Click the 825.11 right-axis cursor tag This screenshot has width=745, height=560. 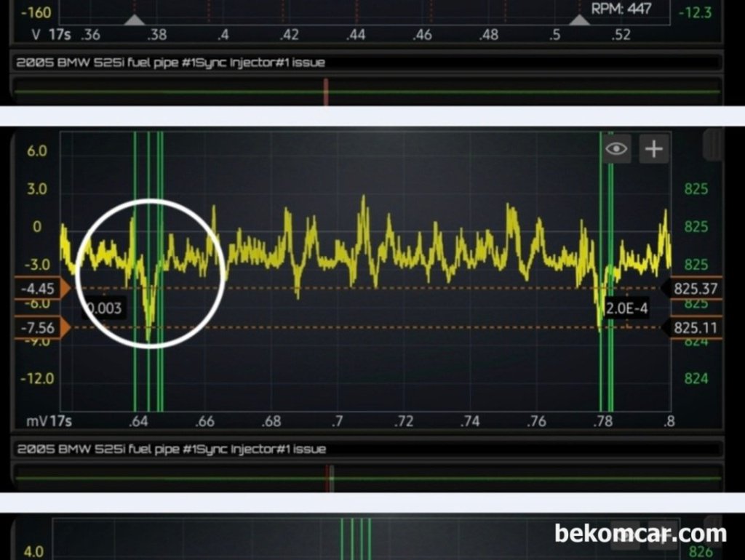pos(694,328)
